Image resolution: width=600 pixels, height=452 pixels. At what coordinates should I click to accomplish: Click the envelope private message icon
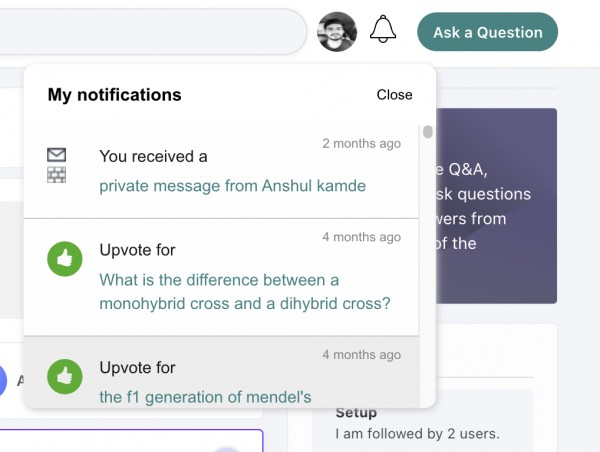(57, 155)
